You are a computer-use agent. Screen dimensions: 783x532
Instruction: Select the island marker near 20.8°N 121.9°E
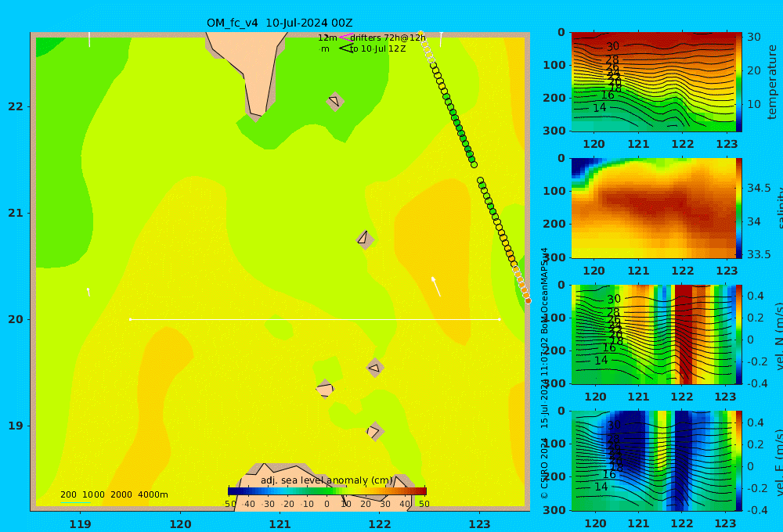365,239
